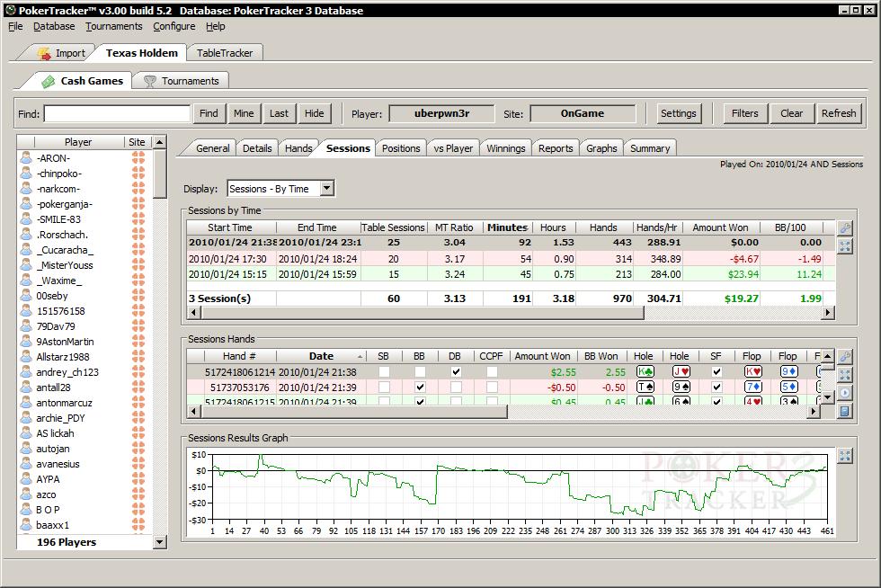Click player icon next to Allstarz1988
Viewport: 881px width, 588px height.
(x=26, y=356)
